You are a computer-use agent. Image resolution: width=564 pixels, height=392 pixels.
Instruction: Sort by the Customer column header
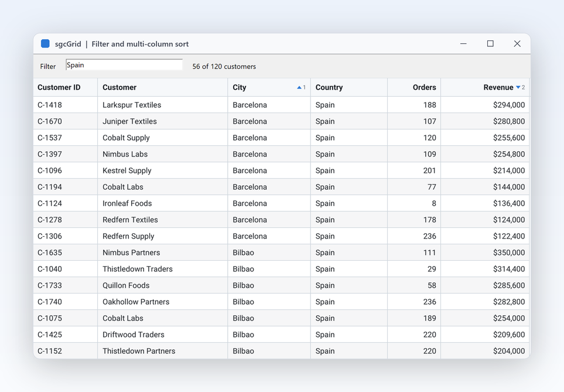[163, 87]
